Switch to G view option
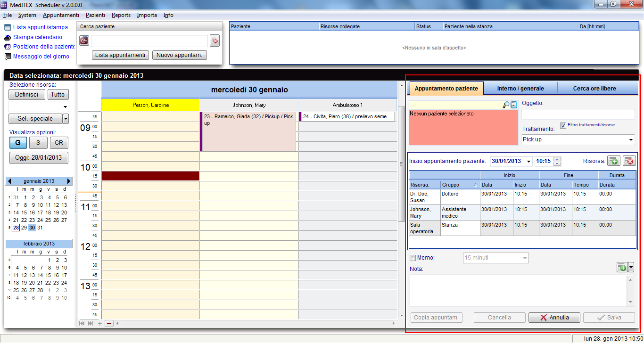Viewport: 644px width, 343px height. pyautogui.click(x=18, y=143)
